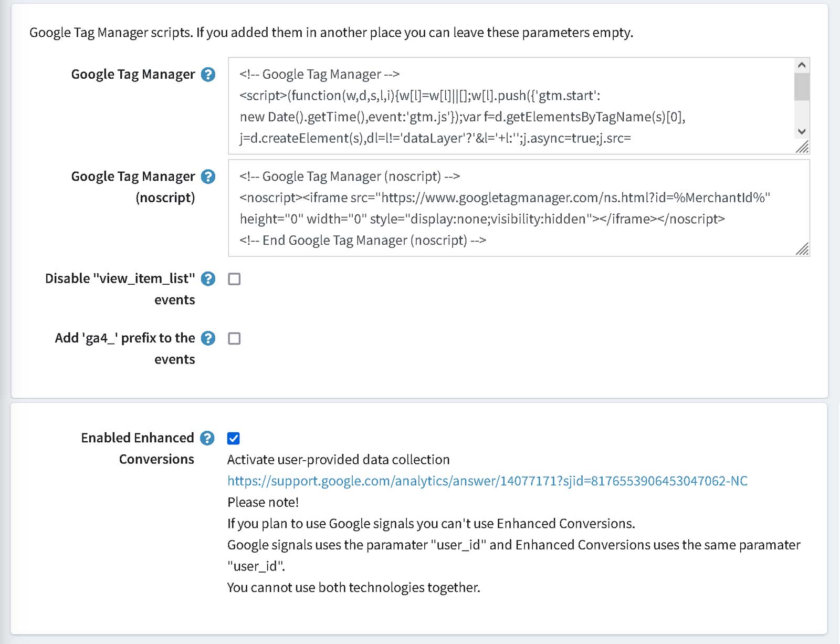
Task: Grab resize handle of Google Tag Manager textarea
Action: coord(802,147)
